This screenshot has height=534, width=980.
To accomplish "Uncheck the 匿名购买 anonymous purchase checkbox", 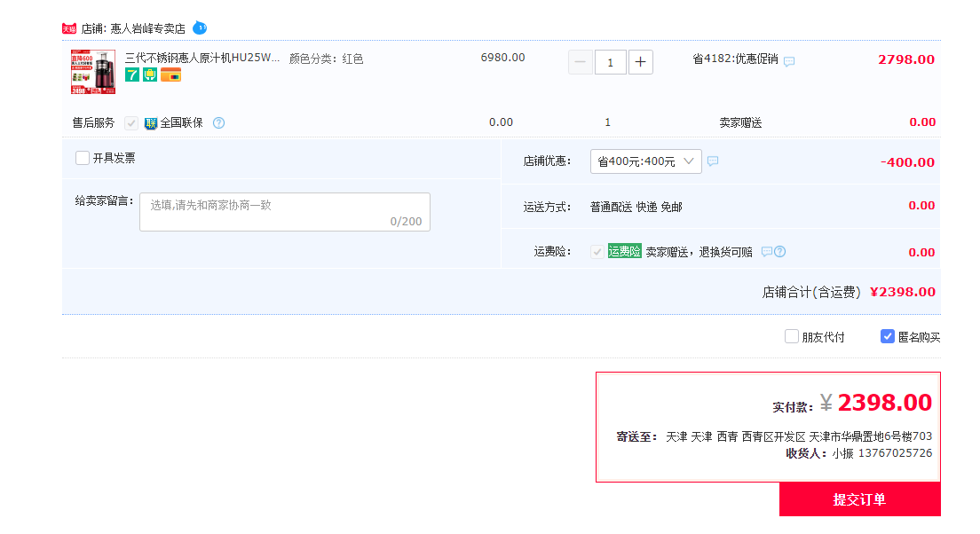I will [x=888, y=337].
